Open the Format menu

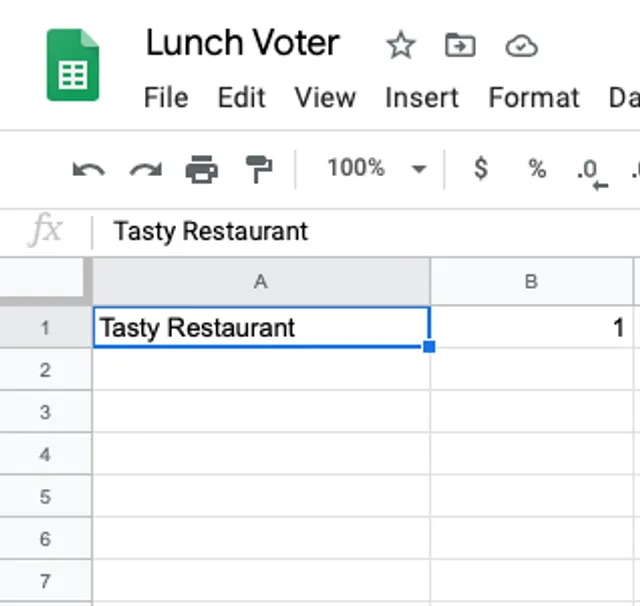pyautogui.click(x=534, y=98)
